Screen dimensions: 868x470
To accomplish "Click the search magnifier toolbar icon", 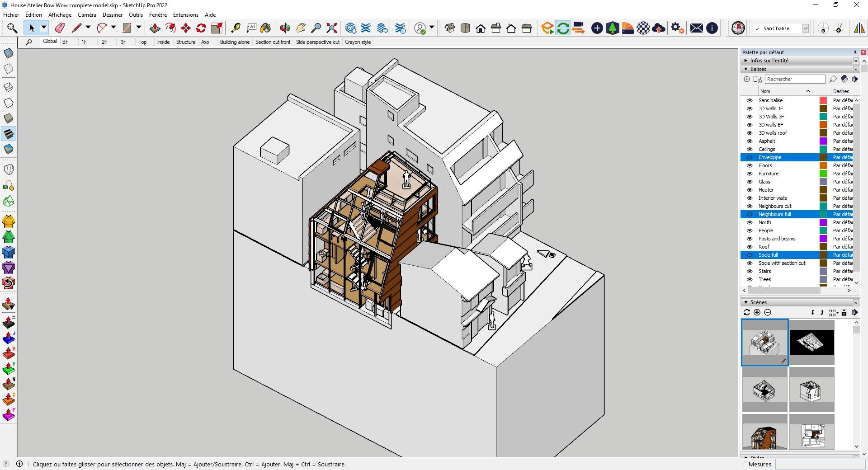I will [x=12, y=28].
